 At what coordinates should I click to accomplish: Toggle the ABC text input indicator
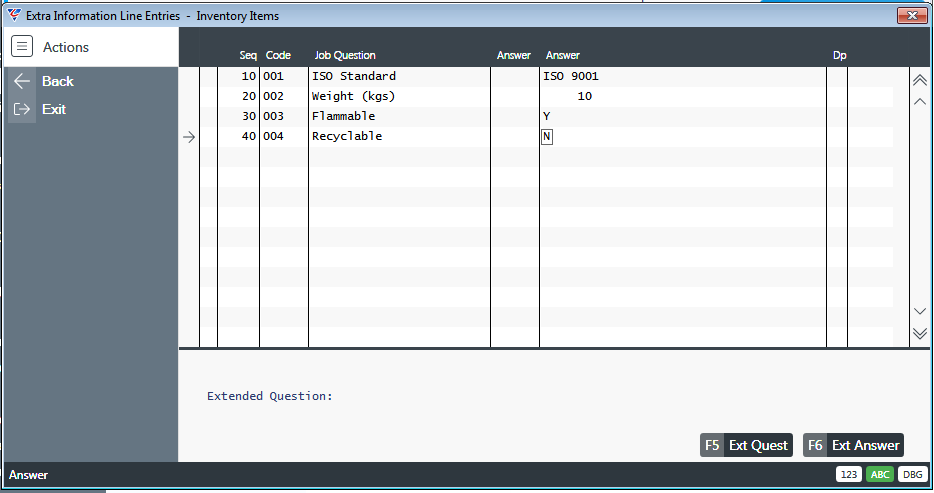[x=880, y=475]
